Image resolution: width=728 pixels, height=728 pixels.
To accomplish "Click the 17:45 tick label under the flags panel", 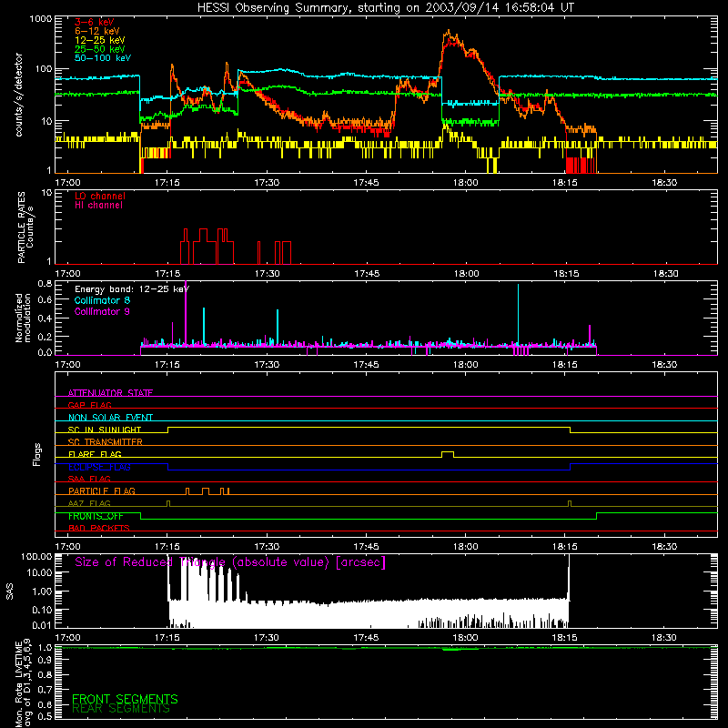I will pyautogui.click(x=366, y=547).
